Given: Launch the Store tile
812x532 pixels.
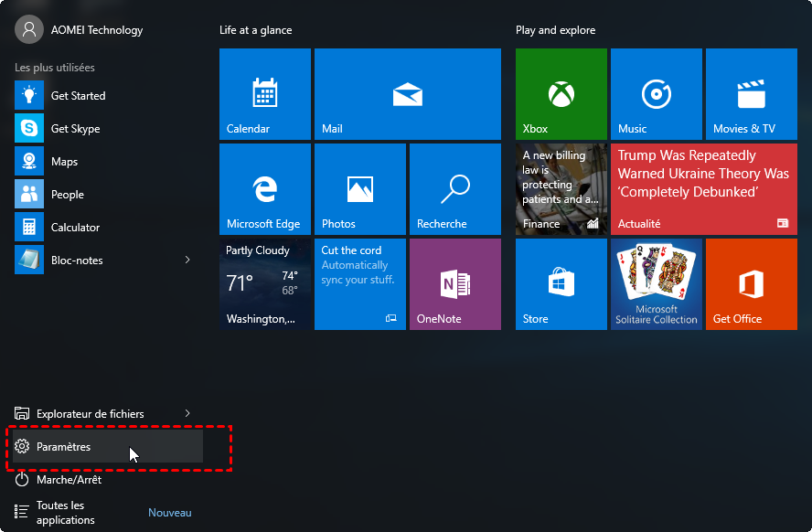Looking at the screenshot, I should point(561,284).
